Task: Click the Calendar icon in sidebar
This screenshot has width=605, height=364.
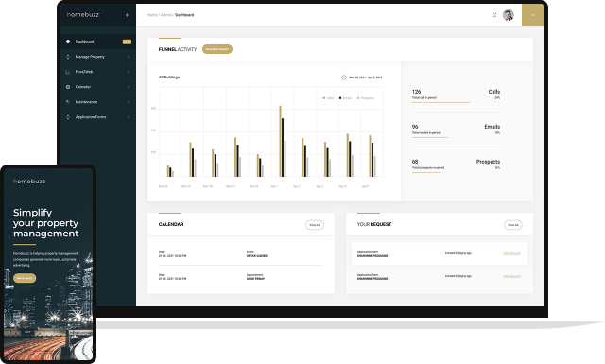Action: point(68,87)
